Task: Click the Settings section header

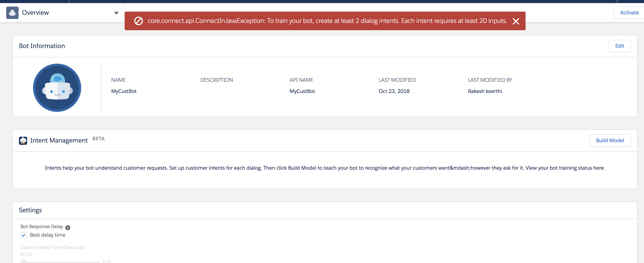Action: tap(31, 210)
